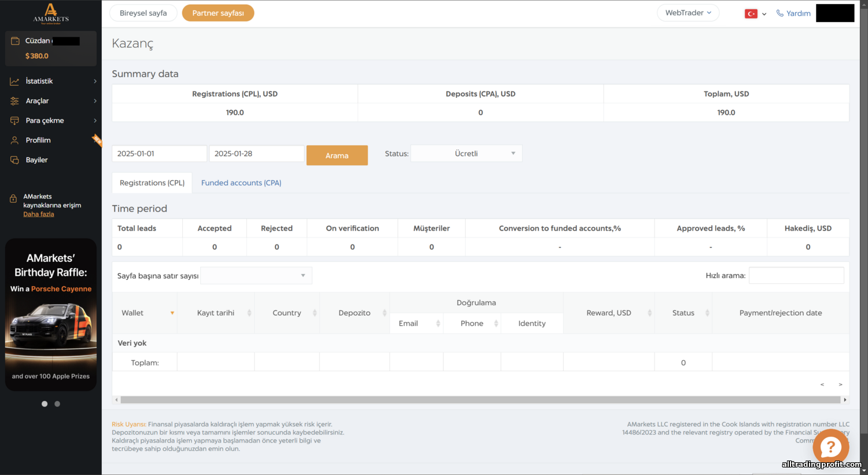Open the Araçlar sliders icon
Viewport: 868px width, 475px height.
pos(14,101)
